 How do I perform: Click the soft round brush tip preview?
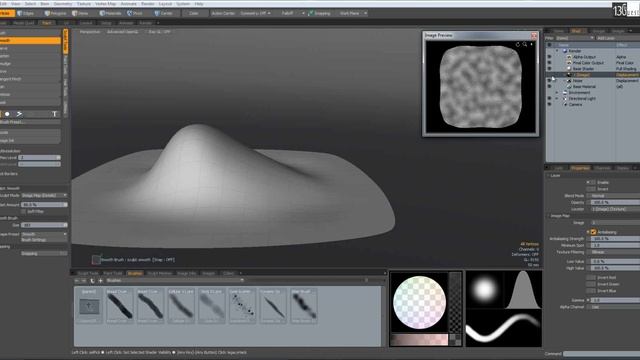click(484, 289)
